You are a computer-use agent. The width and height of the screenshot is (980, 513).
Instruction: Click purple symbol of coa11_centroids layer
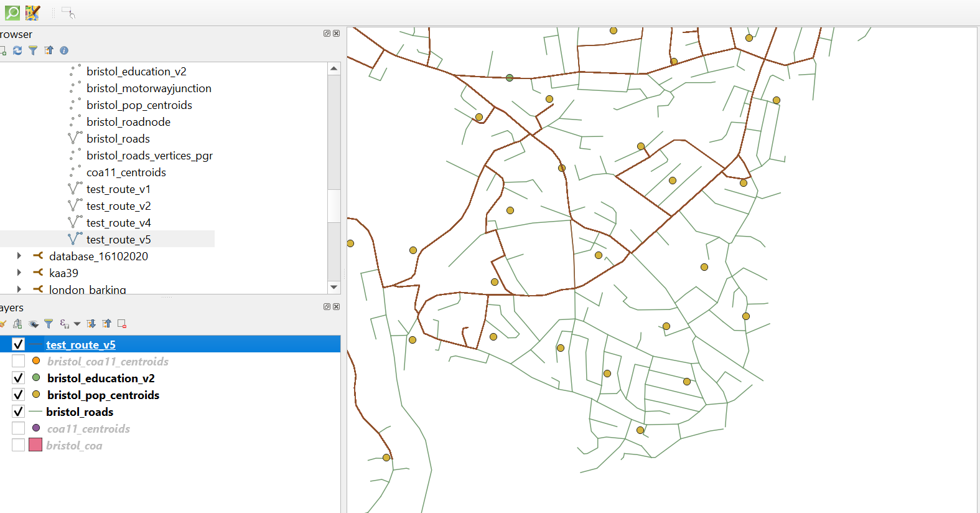36,428
